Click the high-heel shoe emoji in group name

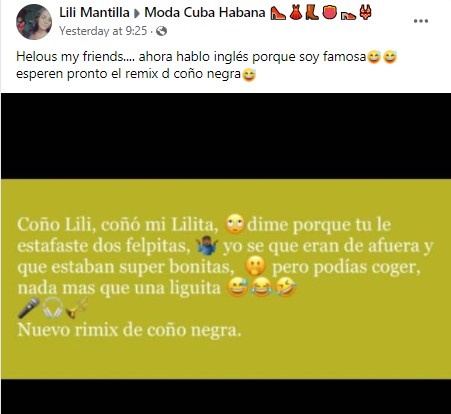tap(278, 13)
